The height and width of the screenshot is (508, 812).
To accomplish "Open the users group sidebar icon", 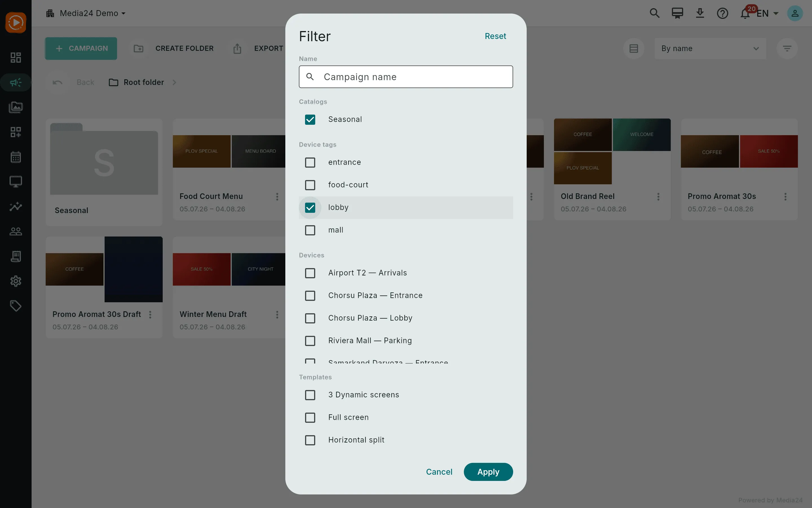I will point(16,231).
